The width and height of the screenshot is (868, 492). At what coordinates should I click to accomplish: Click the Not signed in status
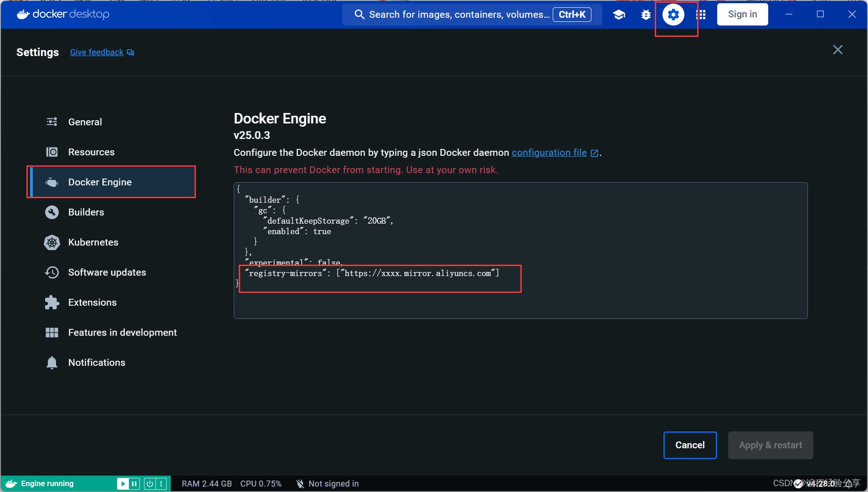(334, 483)
